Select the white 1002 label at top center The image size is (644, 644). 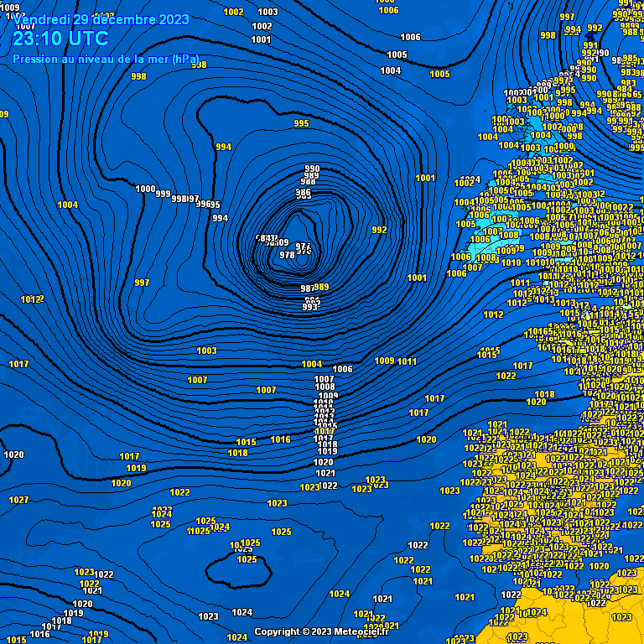click(262, 26)
